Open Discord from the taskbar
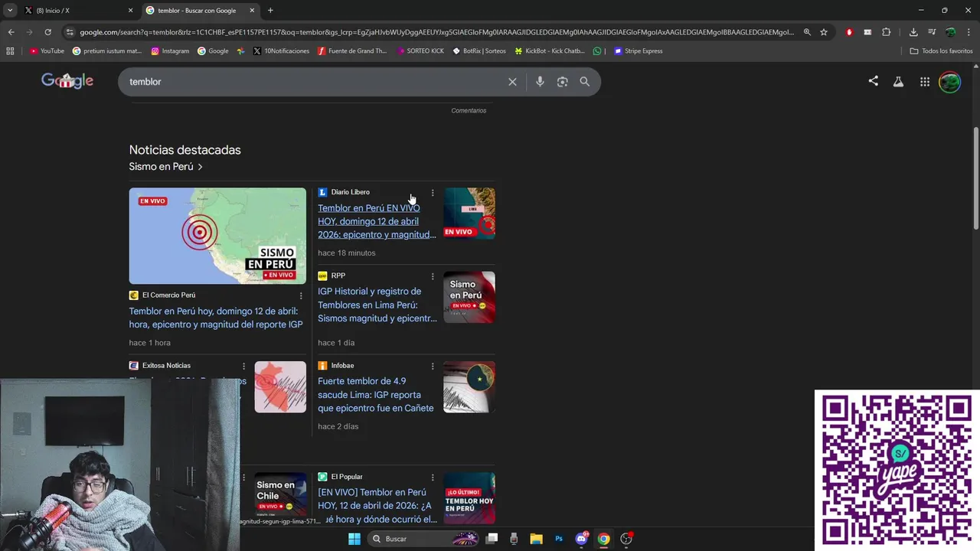Viewport: 980px width, 551px height. click(x=582, y=539)
